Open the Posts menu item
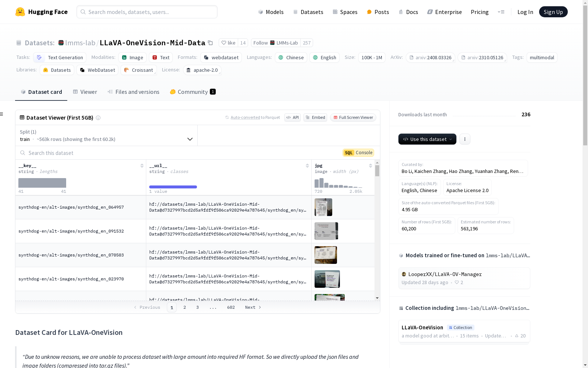This screenshot has width=588, height=368. click(x=378, y=12)
